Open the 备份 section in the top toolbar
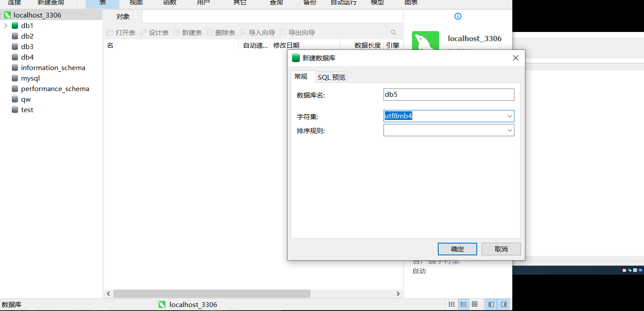 [310, 3]
